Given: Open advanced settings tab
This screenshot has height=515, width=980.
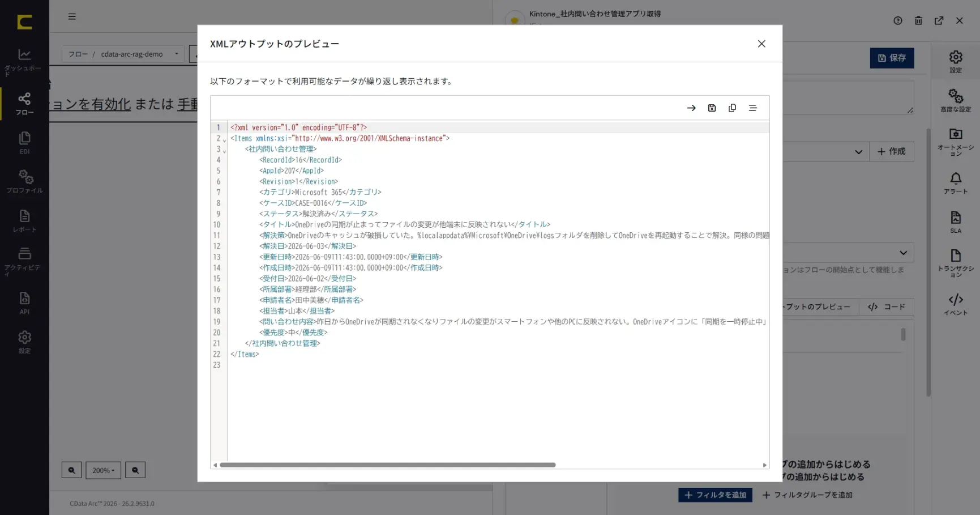Looking at the screenshot, I should pyautogui.click(x=956, y=100).
